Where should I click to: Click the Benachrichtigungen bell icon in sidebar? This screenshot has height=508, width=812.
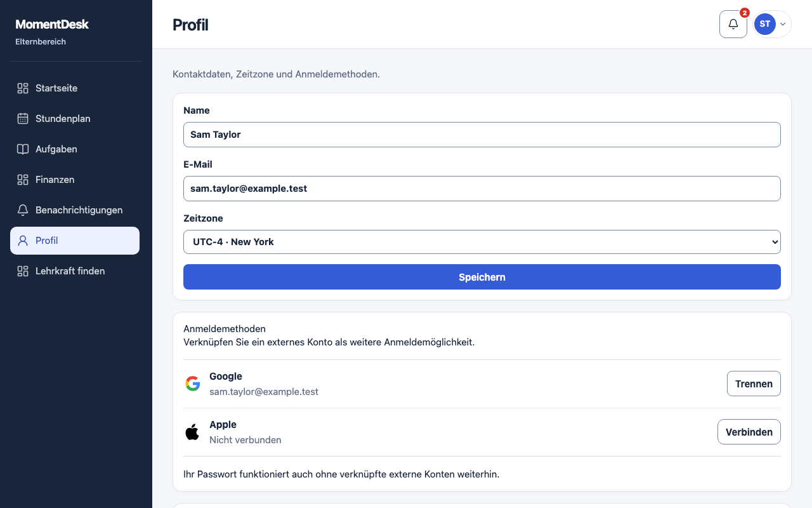pos(23,210)
